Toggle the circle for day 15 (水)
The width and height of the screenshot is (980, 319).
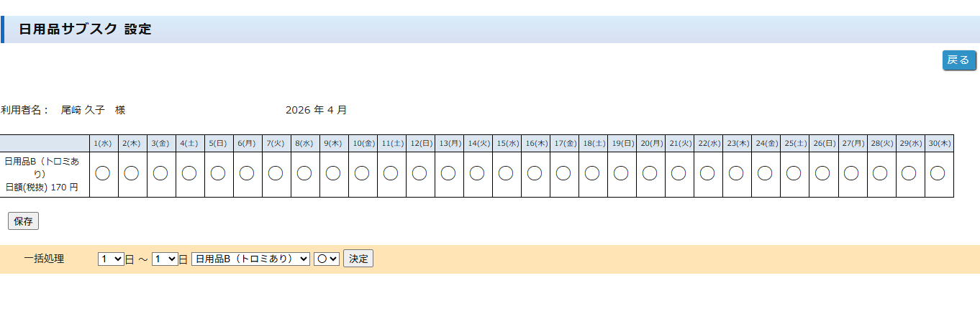coord(506,173)
